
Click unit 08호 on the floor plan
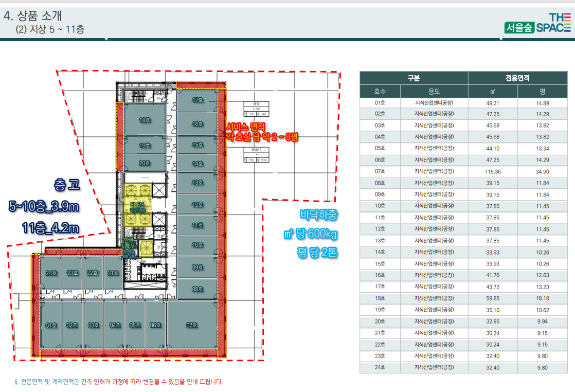tap(197, 289)
